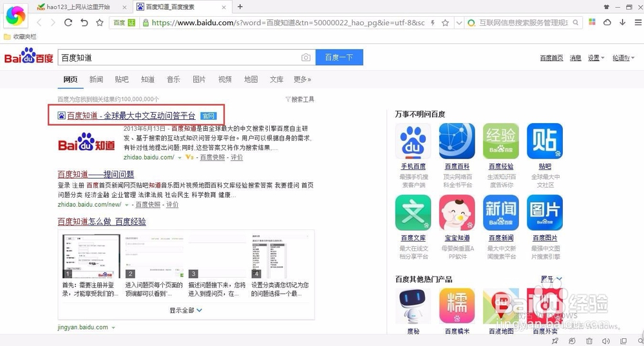Open dropdown arrow after zhidao.baidu.com/new/

[127, 205]
